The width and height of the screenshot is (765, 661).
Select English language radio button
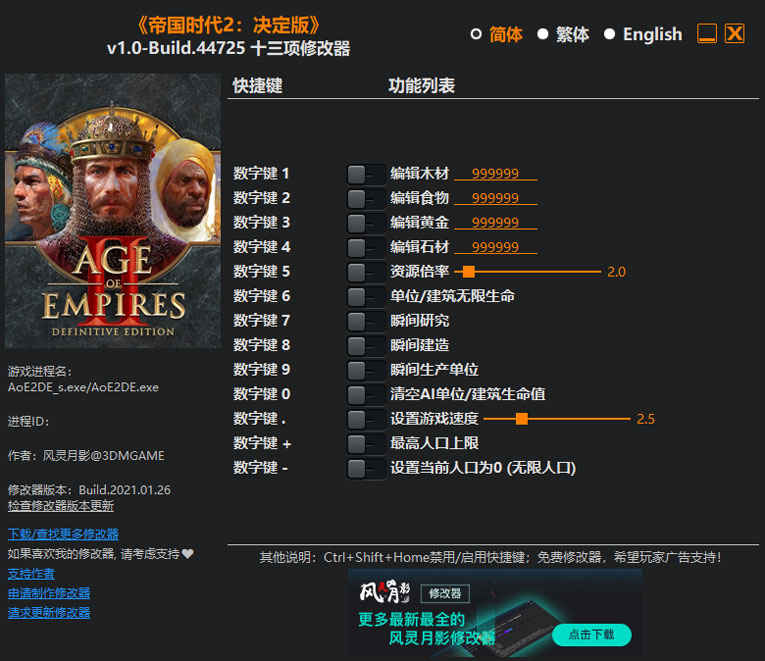(x=609, y=34)
